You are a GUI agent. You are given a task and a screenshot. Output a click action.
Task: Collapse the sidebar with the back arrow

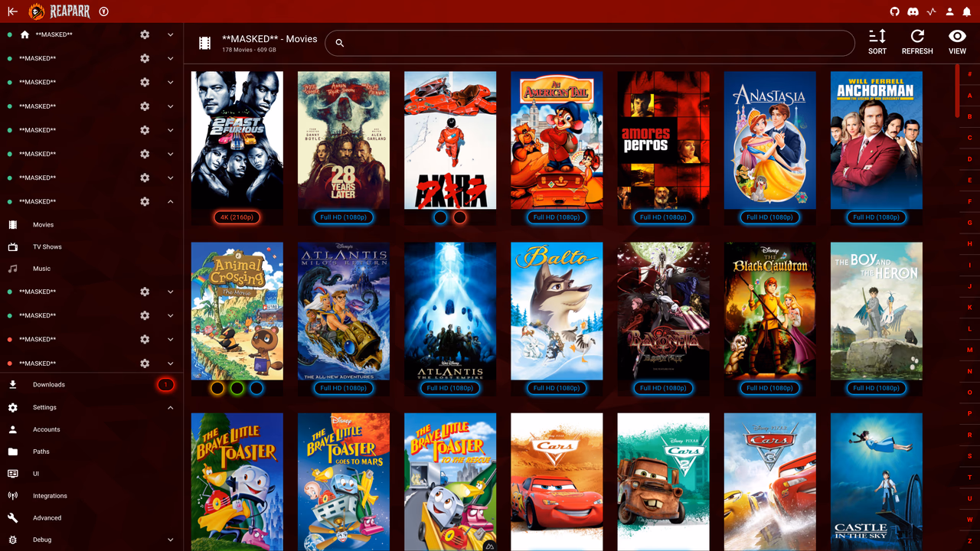(12, 11)
